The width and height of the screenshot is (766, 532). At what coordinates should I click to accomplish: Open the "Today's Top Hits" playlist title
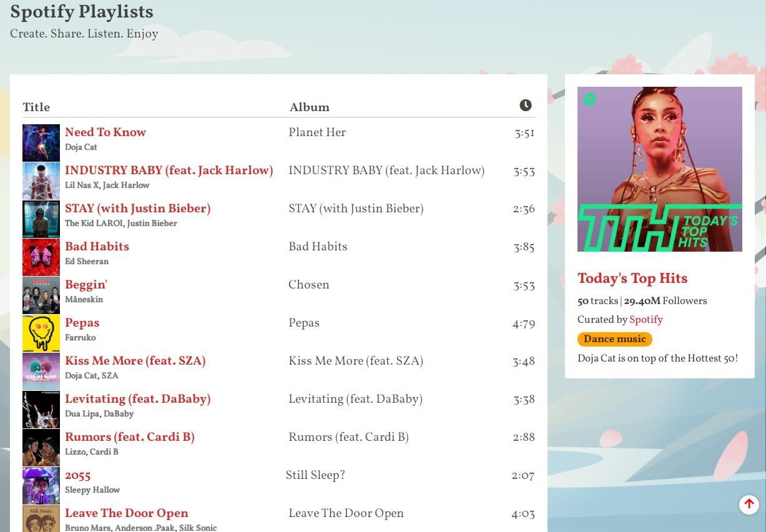(x=632, y=278)
